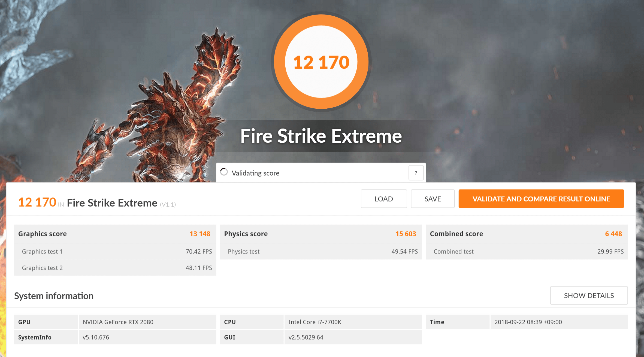The width and height of the screenshot is (644, 357).
Task: Select Graphics test 2 row label
Action: pyautogui.click(x=42, y=268)
